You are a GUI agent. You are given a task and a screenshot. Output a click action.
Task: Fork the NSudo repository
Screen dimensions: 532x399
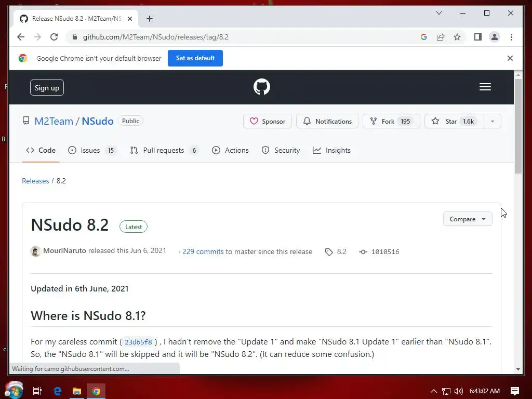point(391,121)
